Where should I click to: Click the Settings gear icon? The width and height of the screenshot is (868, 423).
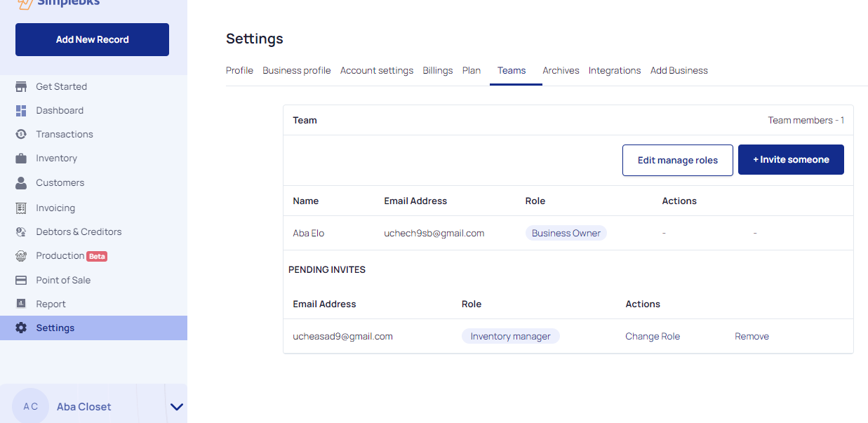(21, 328)
